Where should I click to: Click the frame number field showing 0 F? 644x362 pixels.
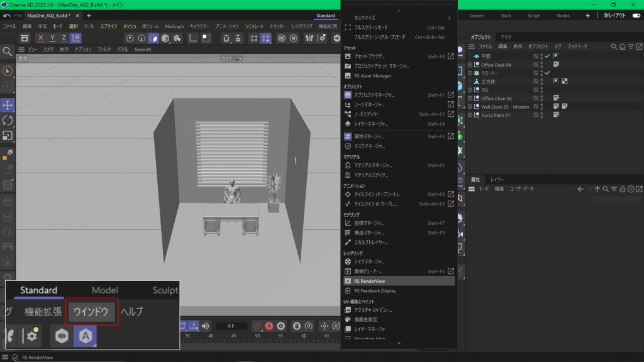[x=231, y=326]
